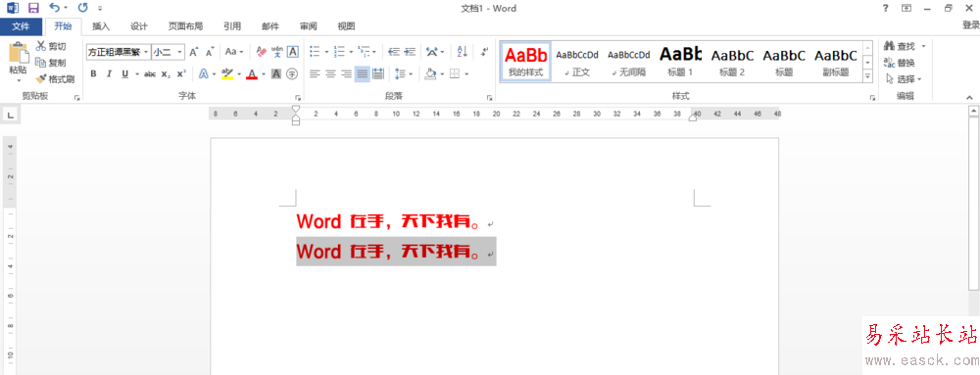Image resolution: width=980 pixels, height=375 pixels.
Task: Click the Save icon in quick access toolbar
Action: pyautogui.click(x=33, y=8)
